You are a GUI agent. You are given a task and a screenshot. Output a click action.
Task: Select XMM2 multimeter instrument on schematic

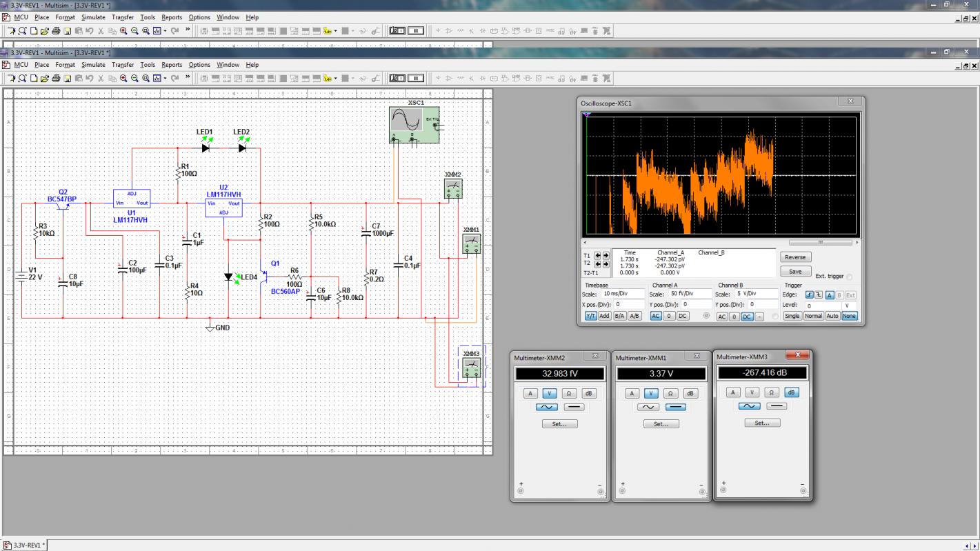453,188
